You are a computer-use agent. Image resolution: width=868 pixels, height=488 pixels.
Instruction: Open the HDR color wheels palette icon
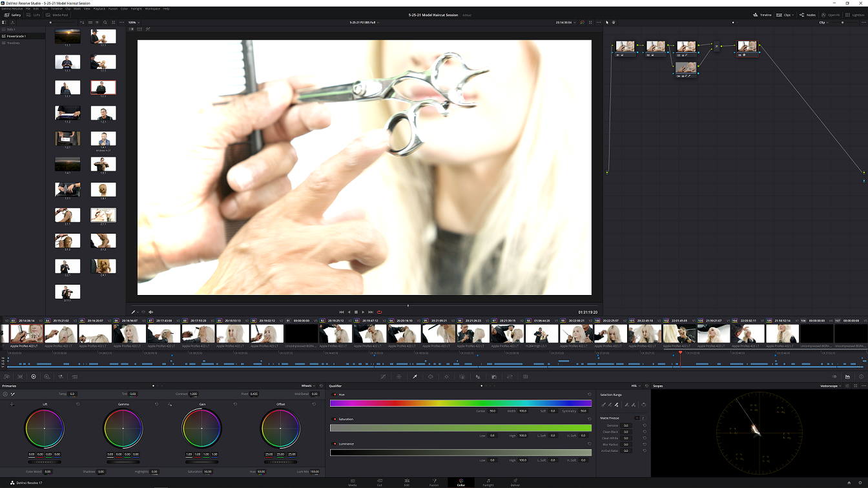click(x=47, y=376)
